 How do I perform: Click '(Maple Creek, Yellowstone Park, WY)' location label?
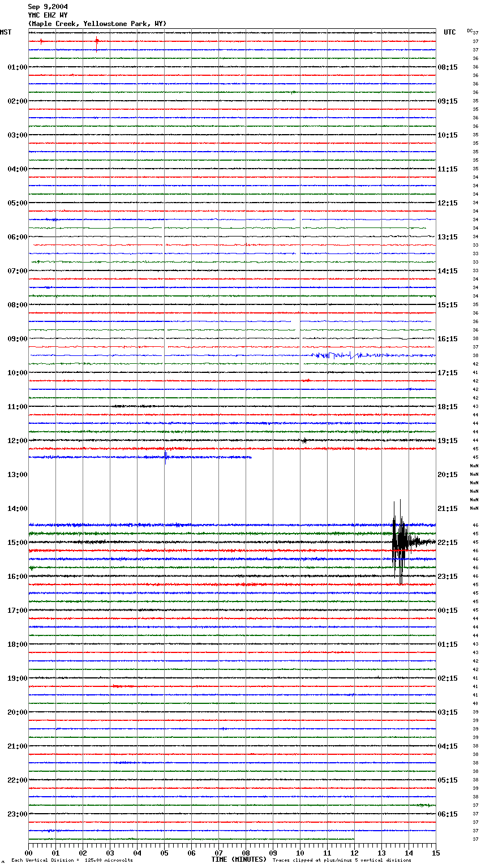97,24
